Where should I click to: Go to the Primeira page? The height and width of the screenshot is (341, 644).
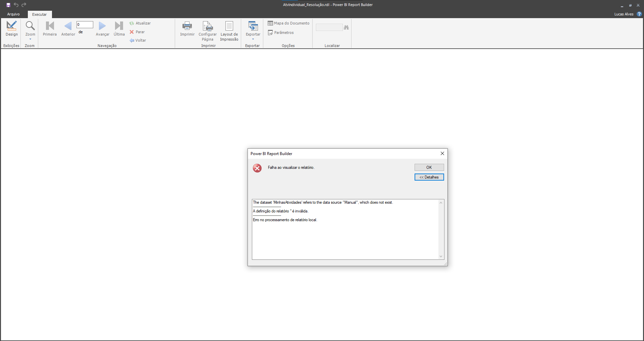(50, 29)
